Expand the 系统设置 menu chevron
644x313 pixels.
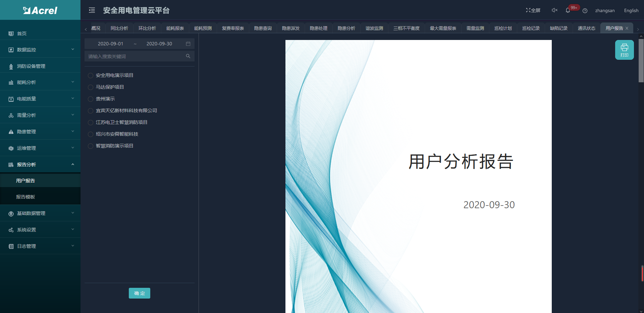pyautogui.click(x=73, y=230)
